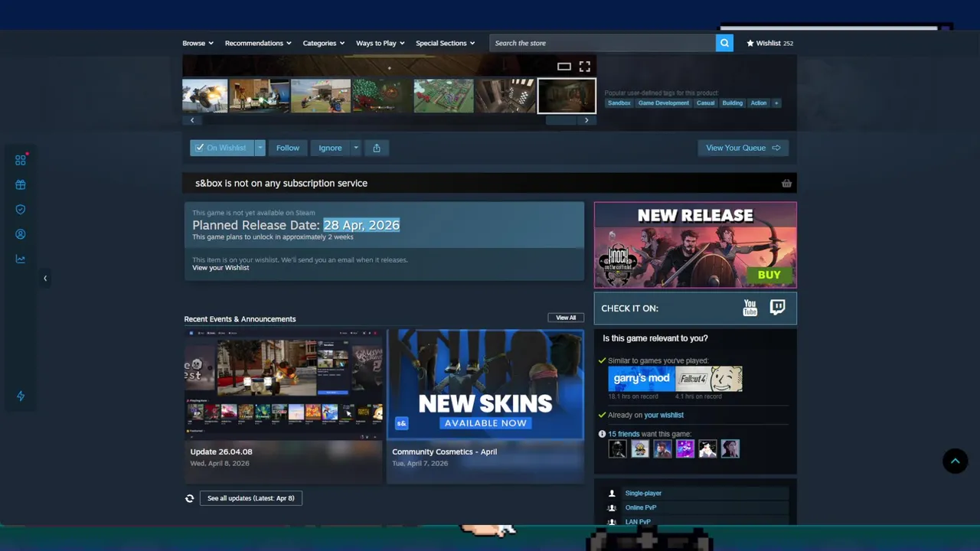The height and width of the screenshot is (551, 980).
Task: Select the first screenshot thumbnail
Action: pyautogui.click(x=204, y=96)
